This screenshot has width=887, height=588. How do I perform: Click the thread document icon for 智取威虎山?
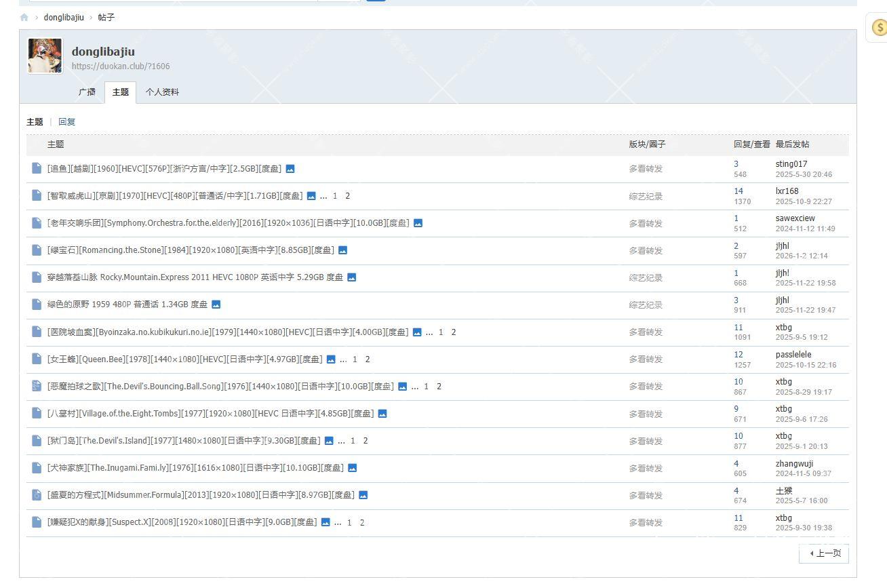37,195
